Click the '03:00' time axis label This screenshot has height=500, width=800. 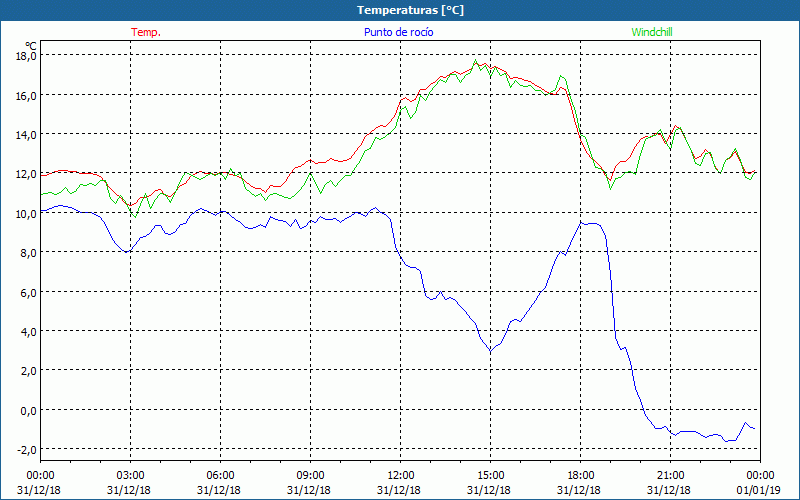130,476
